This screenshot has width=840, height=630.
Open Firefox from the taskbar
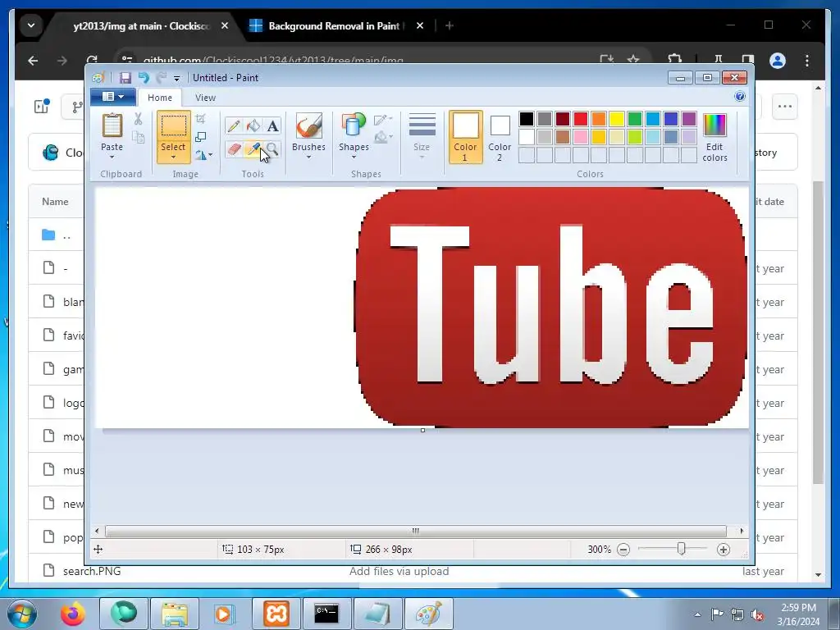[x=73, y=614]
